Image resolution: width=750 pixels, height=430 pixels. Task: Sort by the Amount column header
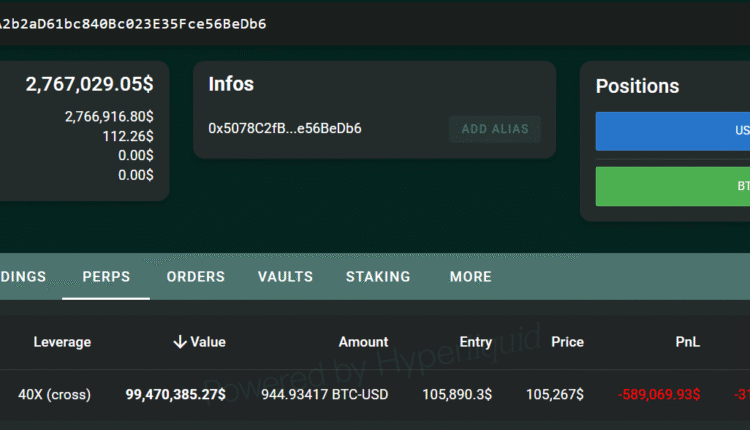(x=363, y=342)
